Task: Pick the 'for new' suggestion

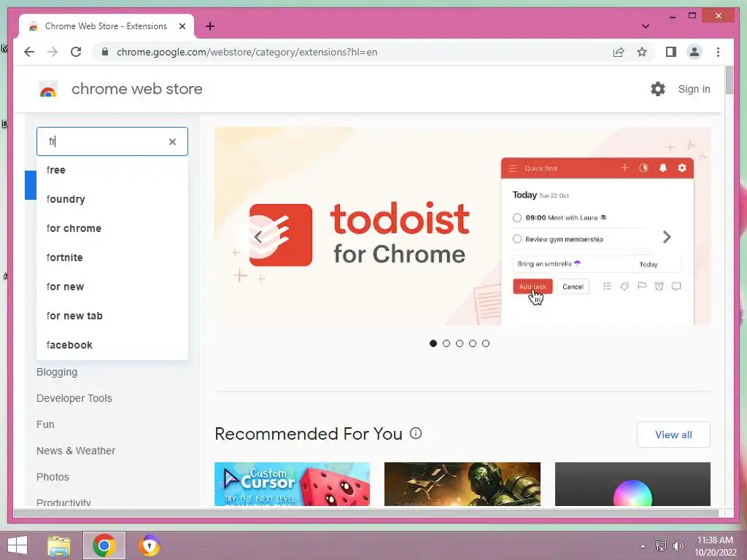Action: tap(112, 287)
